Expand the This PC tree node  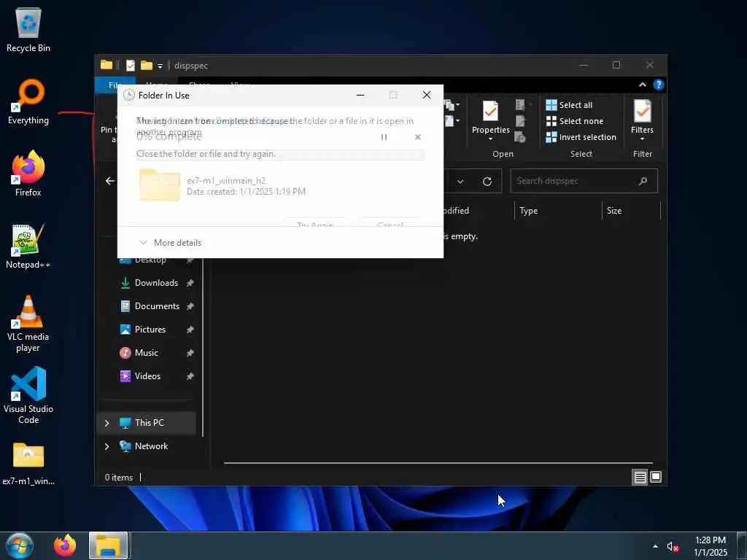[107, 423]
